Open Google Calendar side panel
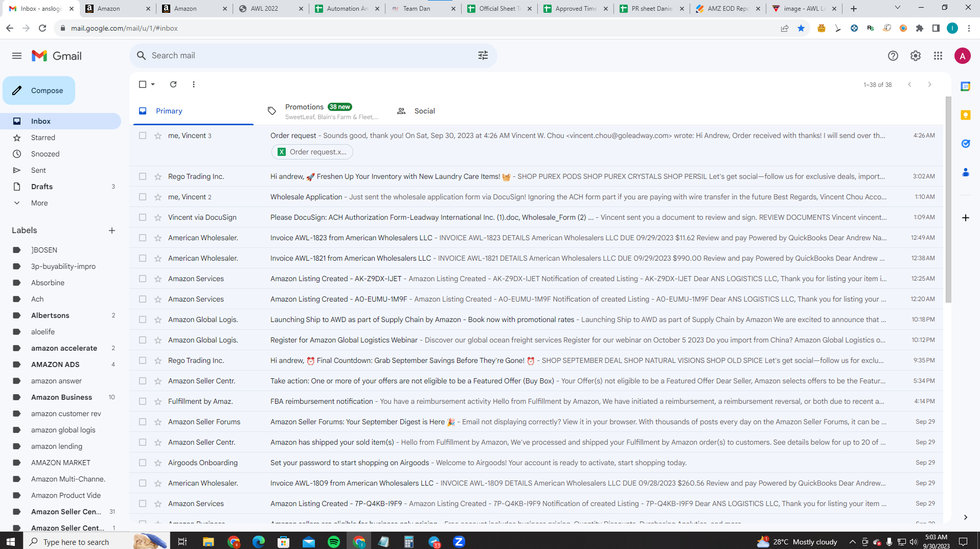Screen dimensions: 980x549 pos(966,86)
